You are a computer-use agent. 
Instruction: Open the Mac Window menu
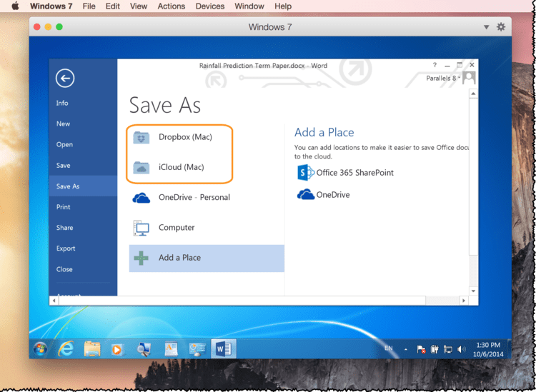[249, 6]
